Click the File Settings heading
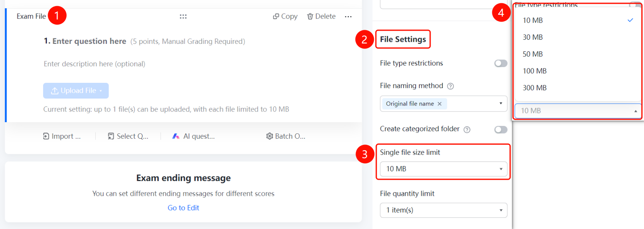This screenshot has width=644, height=229. pos(403,40)
